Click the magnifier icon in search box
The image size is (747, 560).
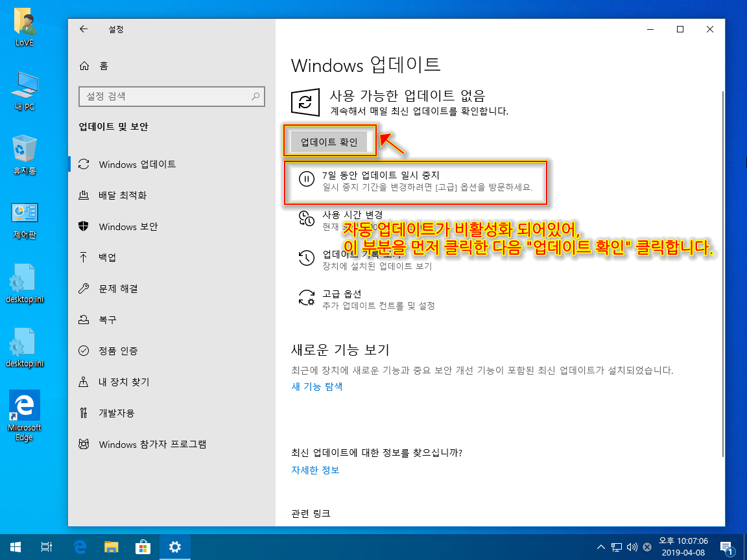click(255, 96)
